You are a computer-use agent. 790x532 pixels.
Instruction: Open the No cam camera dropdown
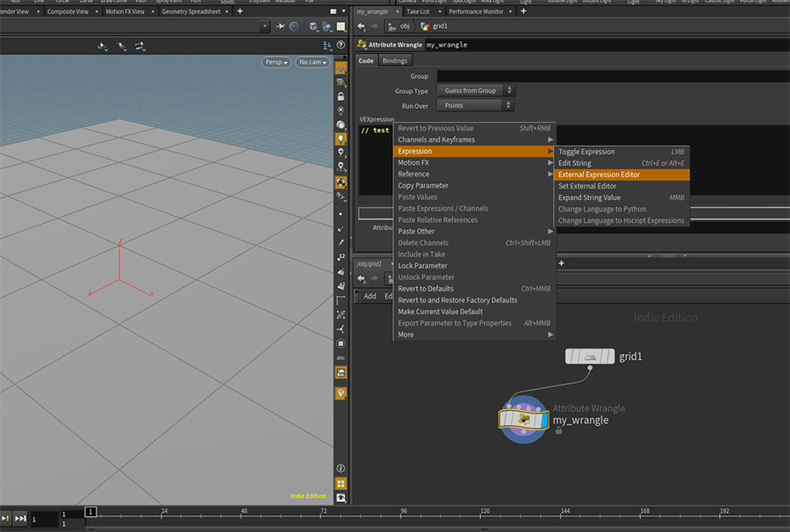pyautogui.click(x=312, y=62)
